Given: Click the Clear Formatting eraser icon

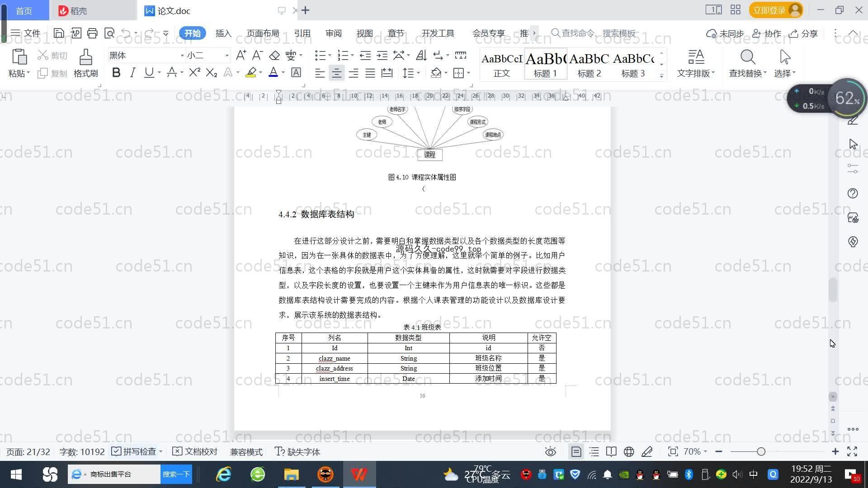Looking at the screenshot, I should point(274,55).
